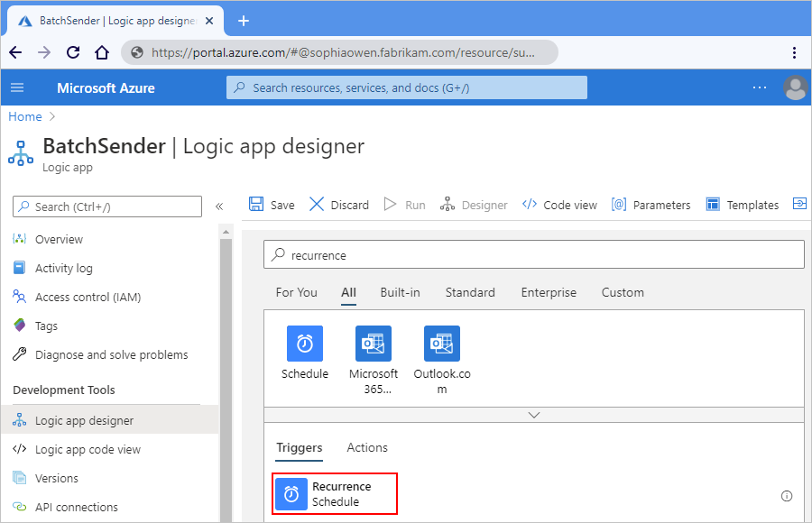Switch to the Enterprise tab
The width and height of the screenshot is (812, 523).
(549, 292)
